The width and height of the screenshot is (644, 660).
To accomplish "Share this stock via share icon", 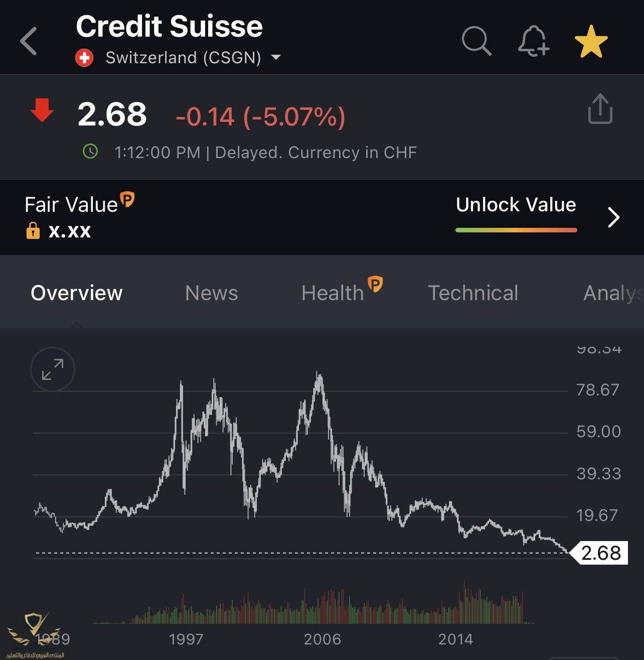I will click(600, 108).
